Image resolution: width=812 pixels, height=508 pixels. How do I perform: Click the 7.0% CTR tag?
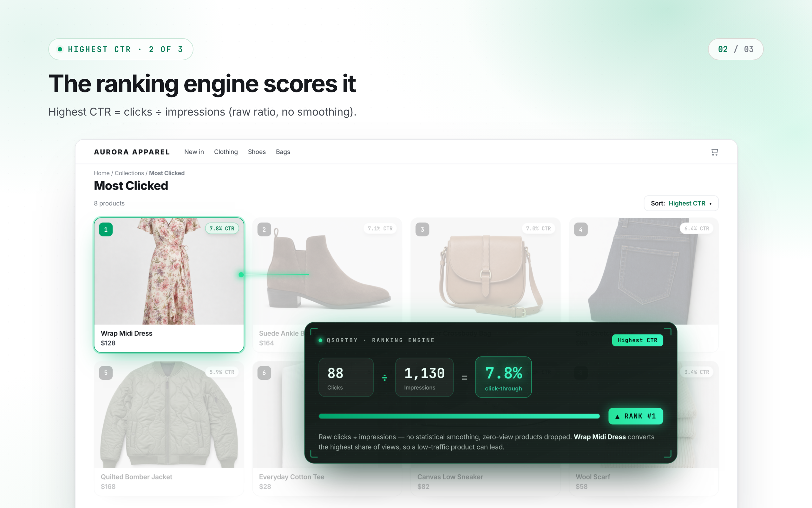[538, 229]
